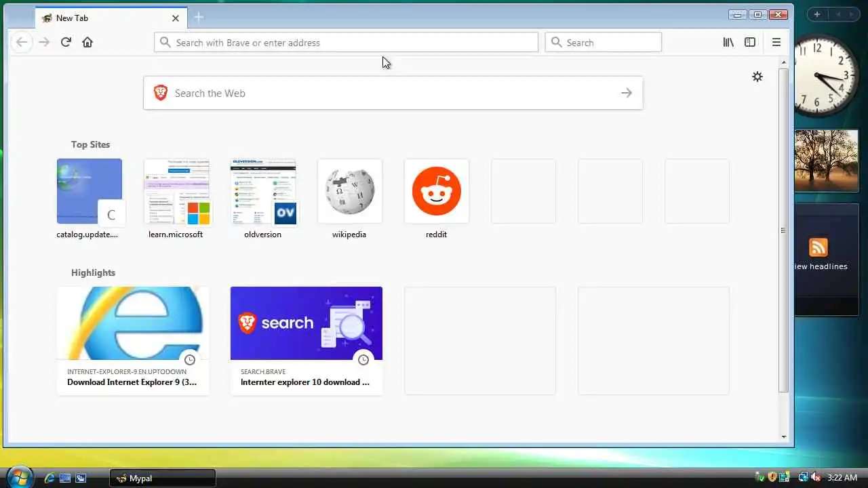Close the New Tab tab

[176, 18]
